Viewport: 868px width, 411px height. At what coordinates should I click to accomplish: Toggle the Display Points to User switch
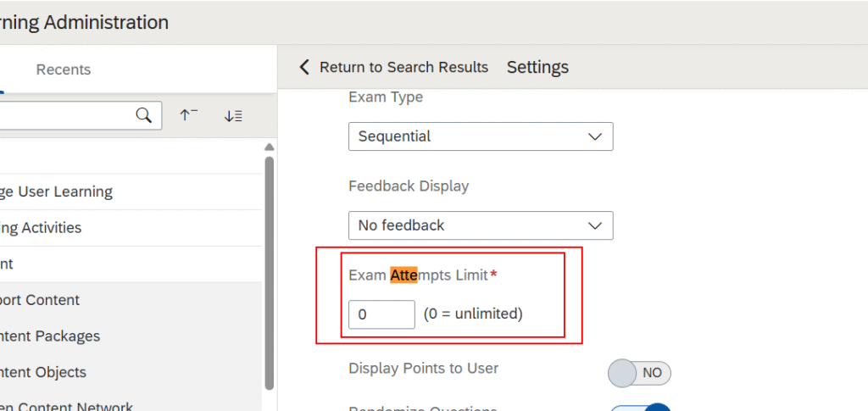coord(639,373)
